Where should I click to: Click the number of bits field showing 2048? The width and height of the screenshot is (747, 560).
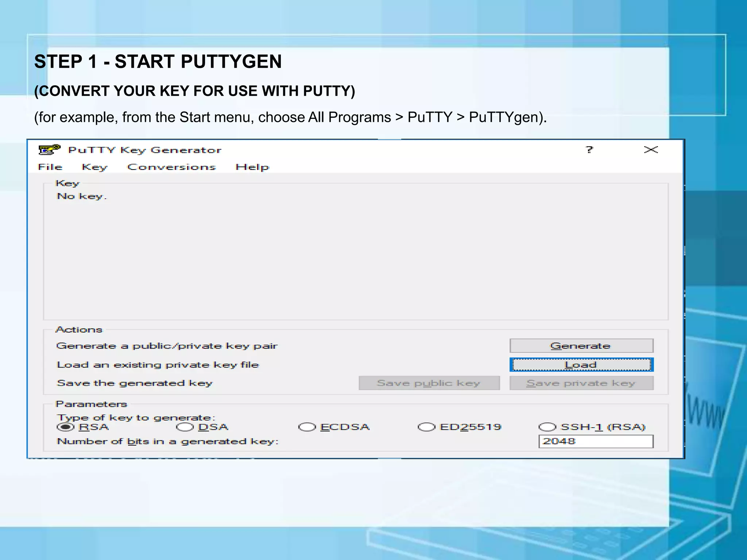pyautogui.click(x=596, y=442)
